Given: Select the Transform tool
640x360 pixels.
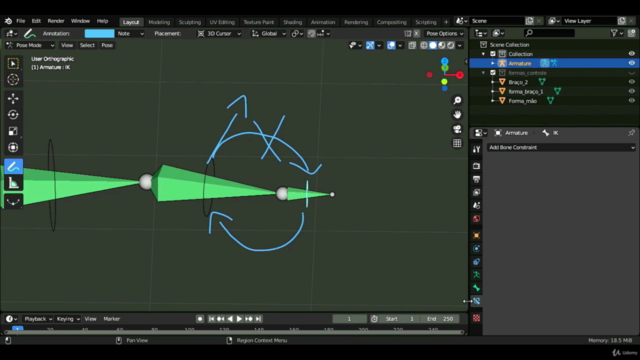Looking at the screenshot, I should (x=13, y=147).
